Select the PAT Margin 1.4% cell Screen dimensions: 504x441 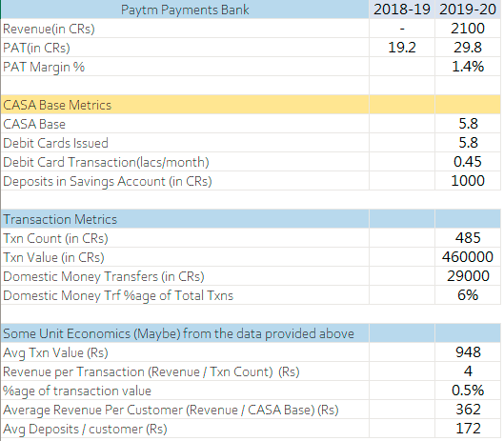pos(468,67)
